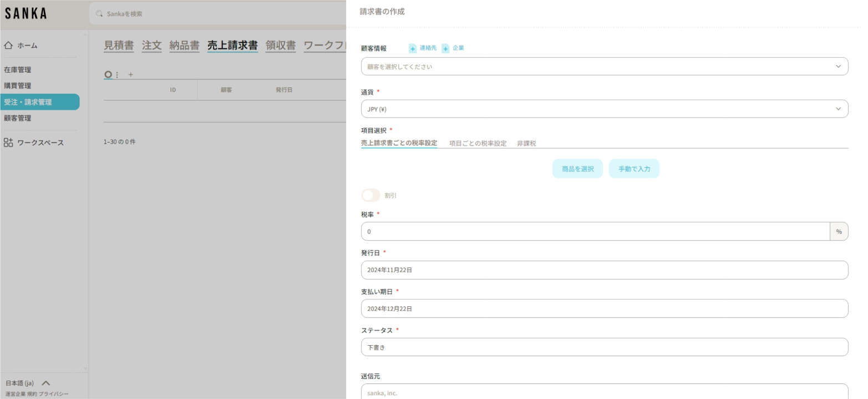Click the add contact plus icon
The width and height of the screenshot is (868, 399).
click(x=413, y=49)
